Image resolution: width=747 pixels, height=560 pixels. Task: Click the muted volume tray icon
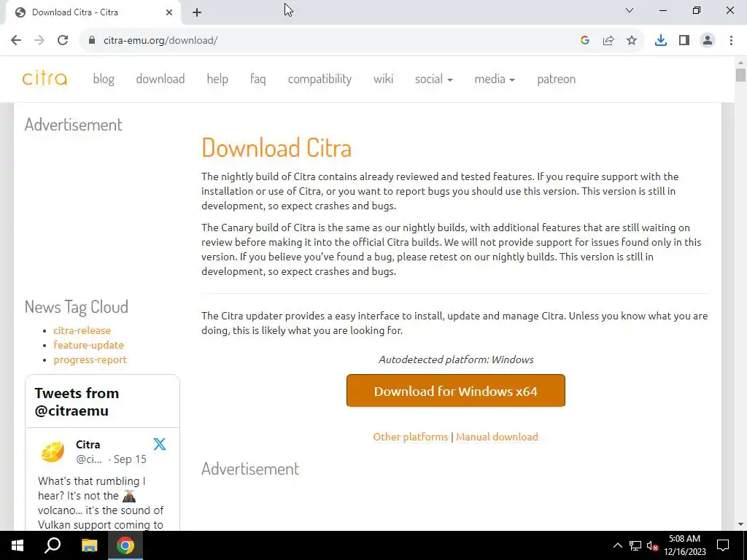(653, 545)
